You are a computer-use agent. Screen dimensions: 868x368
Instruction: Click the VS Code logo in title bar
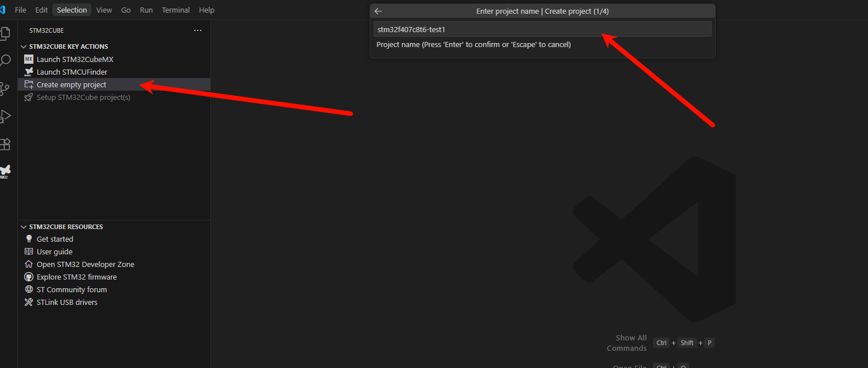2,10
